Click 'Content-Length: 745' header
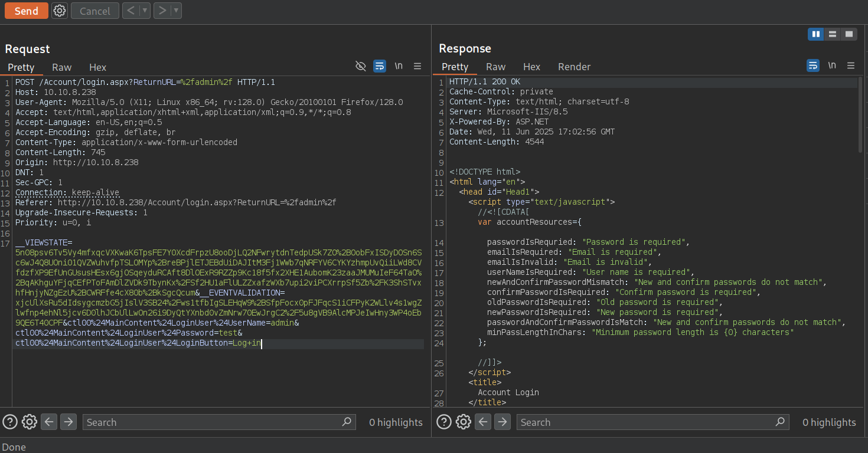868x453 pixels. click(60, 152)
